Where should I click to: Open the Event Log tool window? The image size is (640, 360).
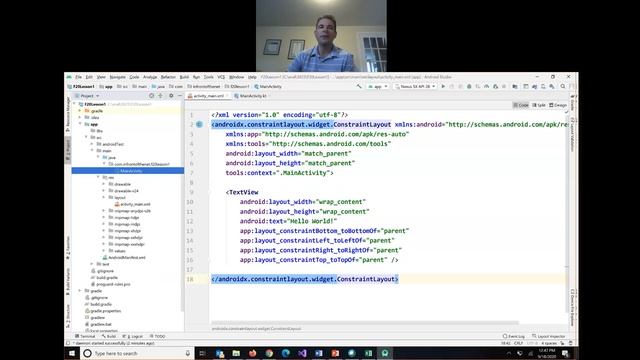pyautogui.click(x=514, y=336)
